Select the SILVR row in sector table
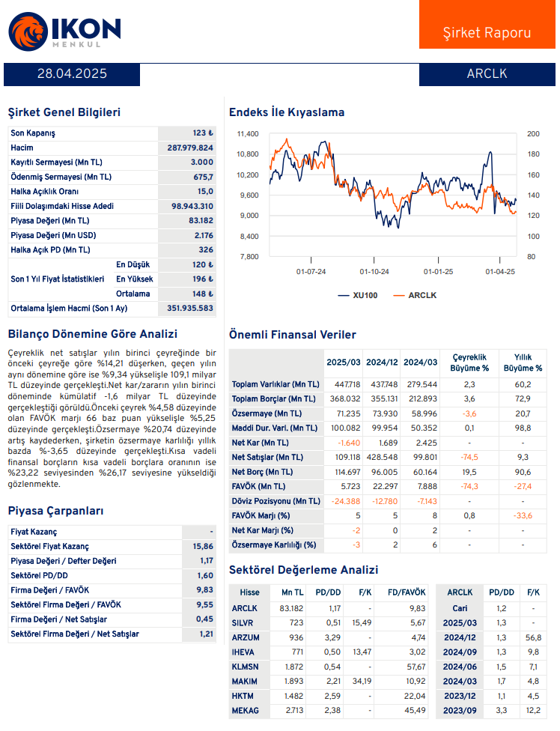 (x=245, y=623)
